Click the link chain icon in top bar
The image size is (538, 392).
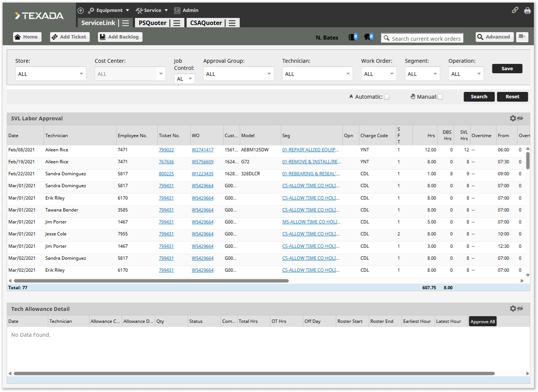515,10
